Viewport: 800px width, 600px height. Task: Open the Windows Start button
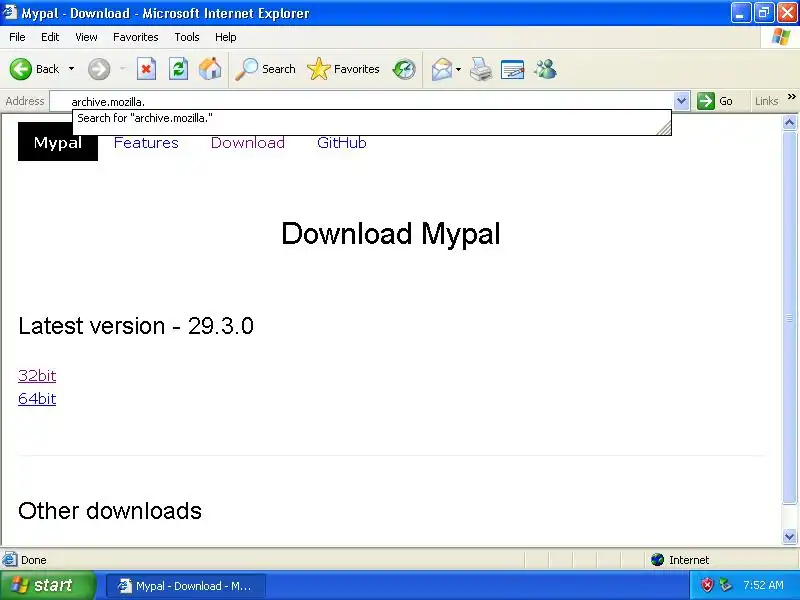(x=47, y=585)
